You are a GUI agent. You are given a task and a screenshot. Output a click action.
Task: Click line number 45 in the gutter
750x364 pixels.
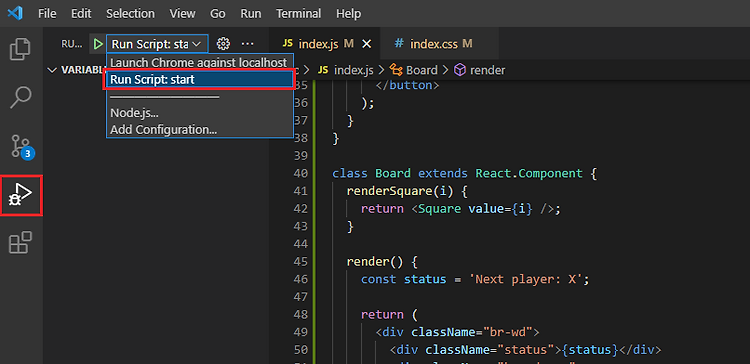point(301,262)
